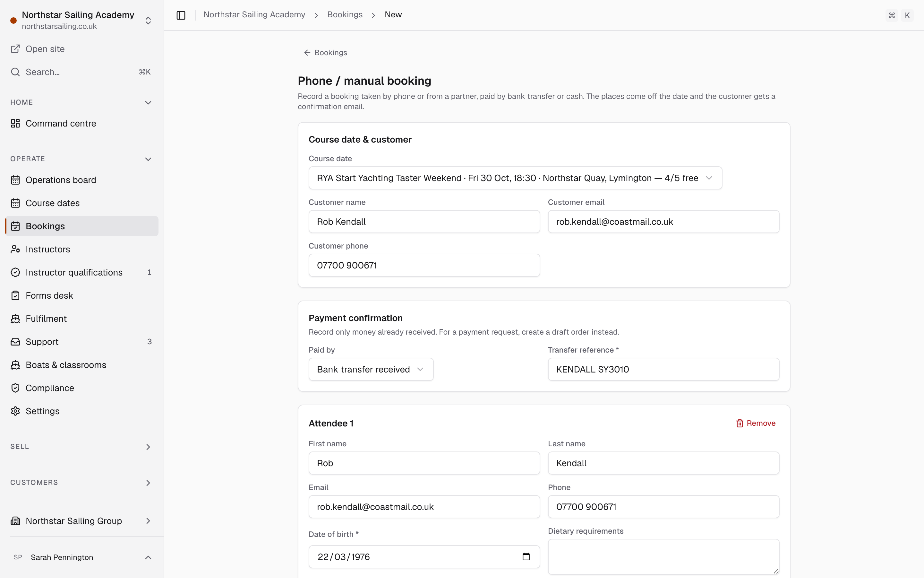Screen dimensions: 924x578
Task: Expand the SELL section
Action: 148,447
